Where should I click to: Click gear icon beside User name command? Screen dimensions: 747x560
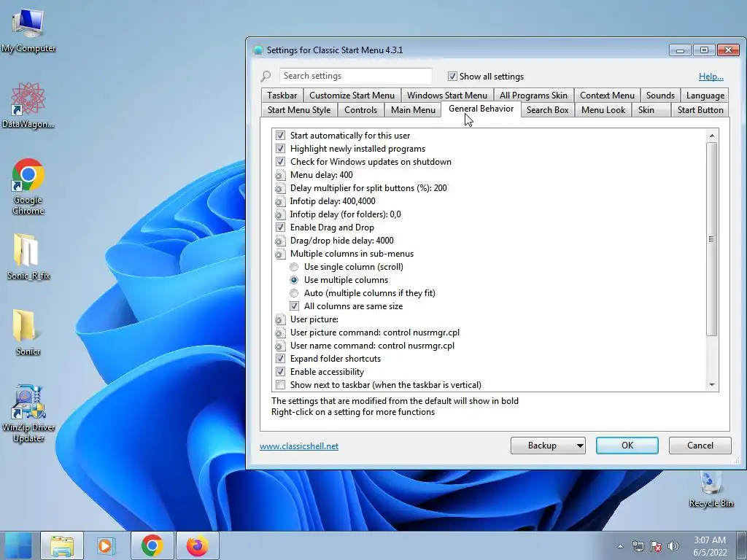(x=280, y=346)
